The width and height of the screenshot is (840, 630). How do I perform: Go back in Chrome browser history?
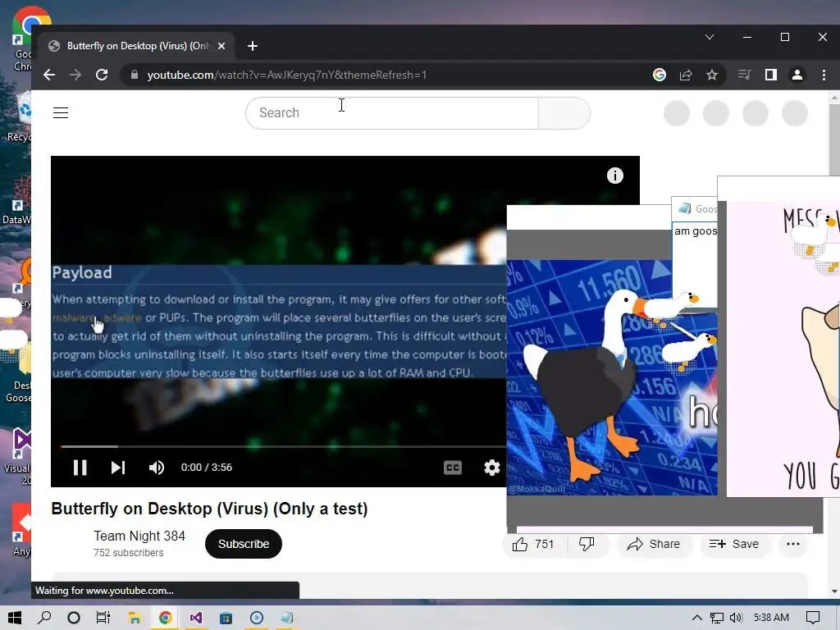pyautogui.click(x=49, y=75)
